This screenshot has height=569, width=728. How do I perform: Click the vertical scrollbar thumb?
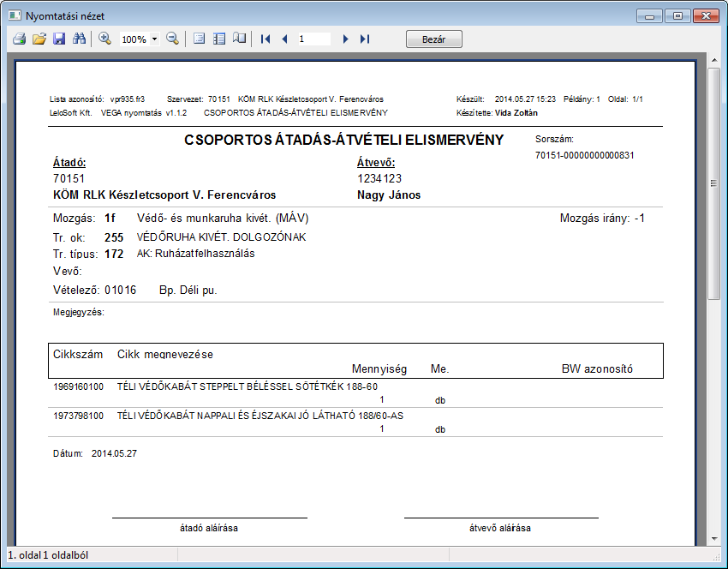tap(714, 183)
